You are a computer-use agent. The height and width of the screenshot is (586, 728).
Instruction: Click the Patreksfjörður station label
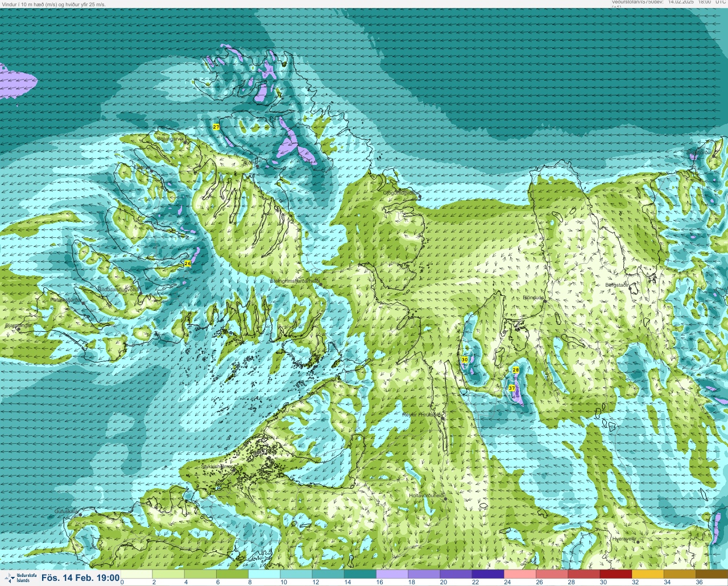66,299
